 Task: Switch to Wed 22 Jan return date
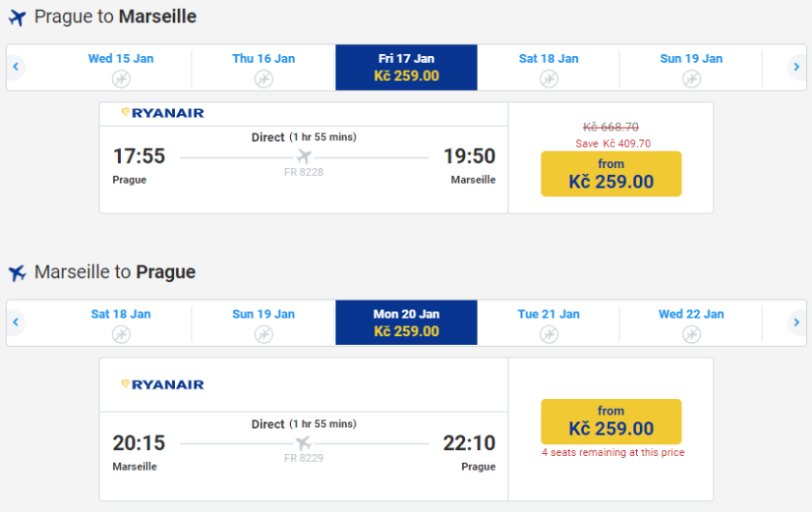(x=691, y=323)
